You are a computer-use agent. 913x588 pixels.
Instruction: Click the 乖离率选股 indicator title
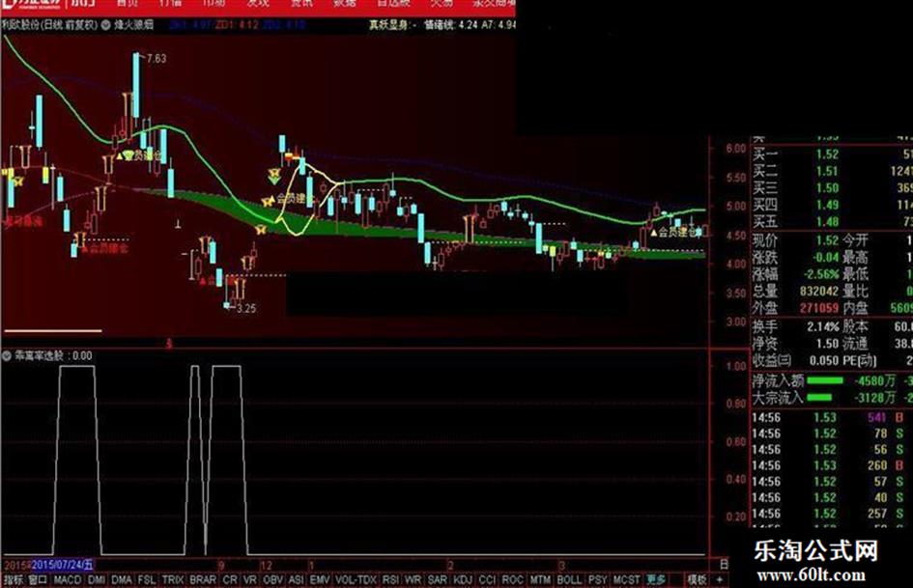[x=38, y=355]
